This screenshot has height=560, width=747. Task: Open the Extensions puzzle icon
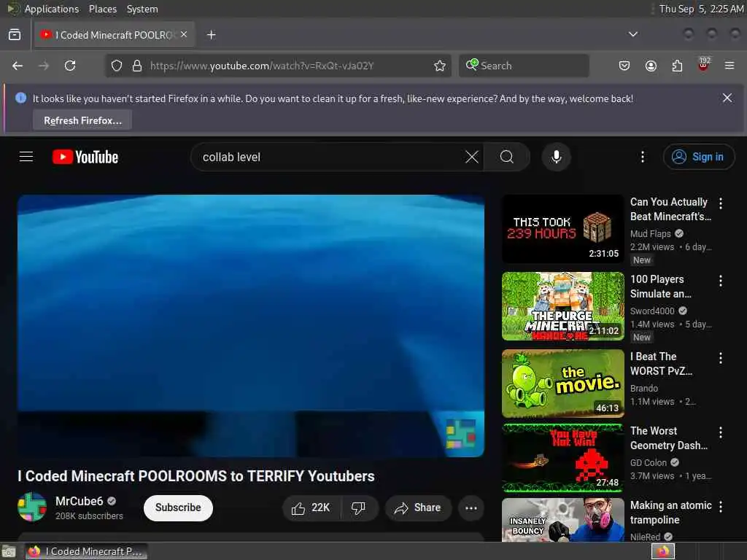pos(677,66)
